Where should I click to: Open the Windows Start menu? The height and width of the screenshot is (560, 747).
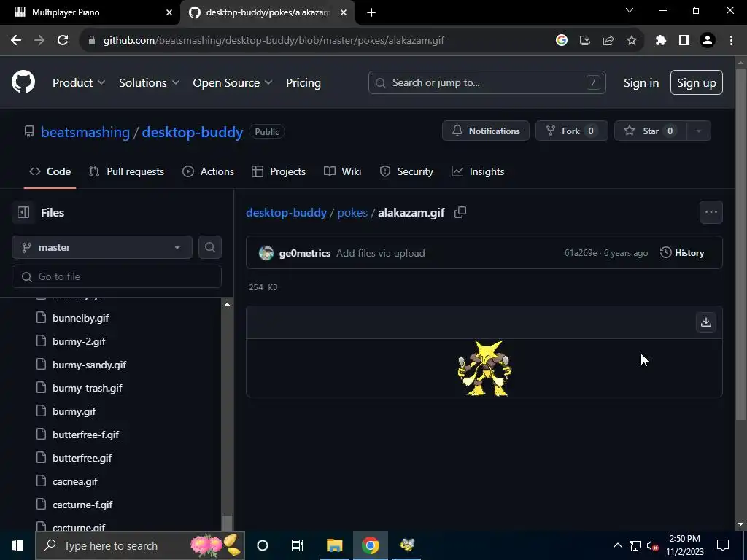click(x=18, y=545)
